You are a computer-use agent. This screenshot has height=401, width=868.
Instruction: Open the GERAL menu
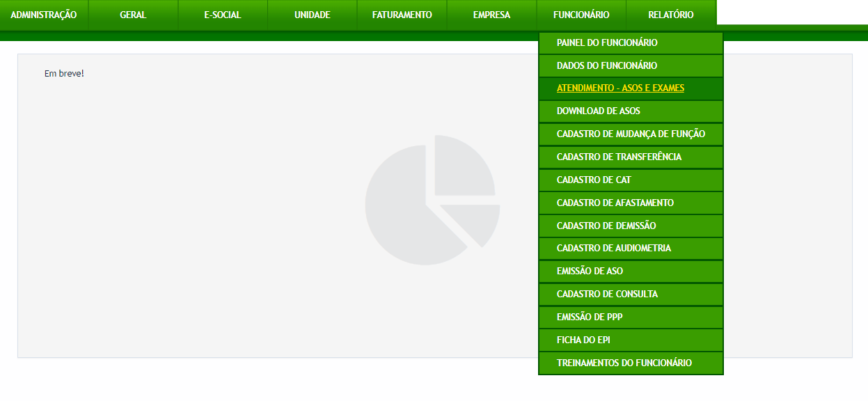(133, 15)
